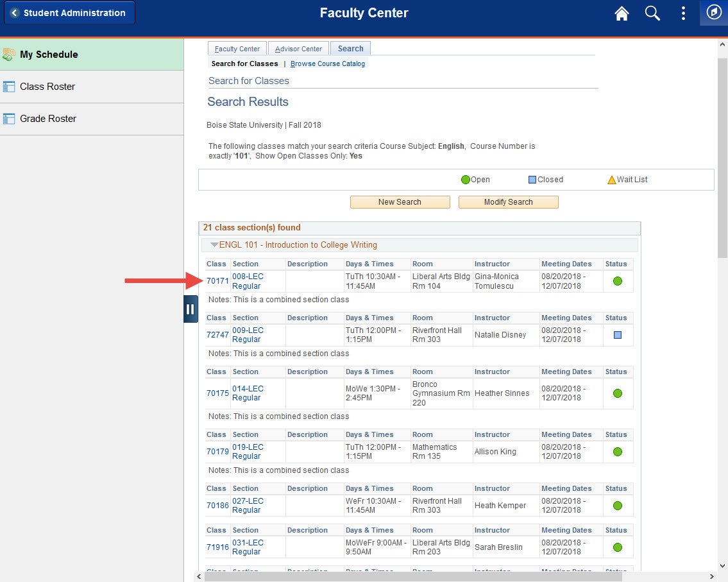Click open status circle for class 70186
This screenshot has height=582, width=728.
click(x=618, y=506)
